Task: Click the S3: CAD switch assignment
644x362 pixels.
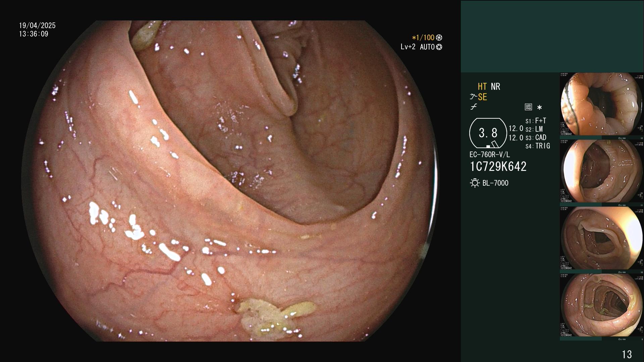Action: tap(536, 137)
